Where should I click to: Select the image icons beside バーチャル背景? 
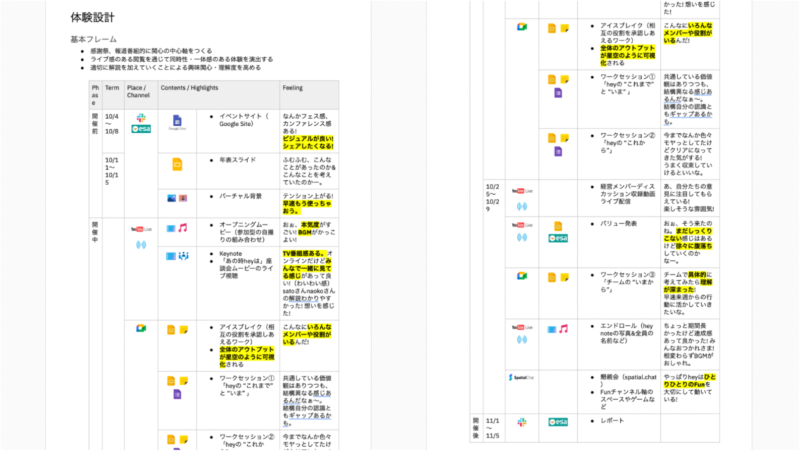tap(177, 198)
